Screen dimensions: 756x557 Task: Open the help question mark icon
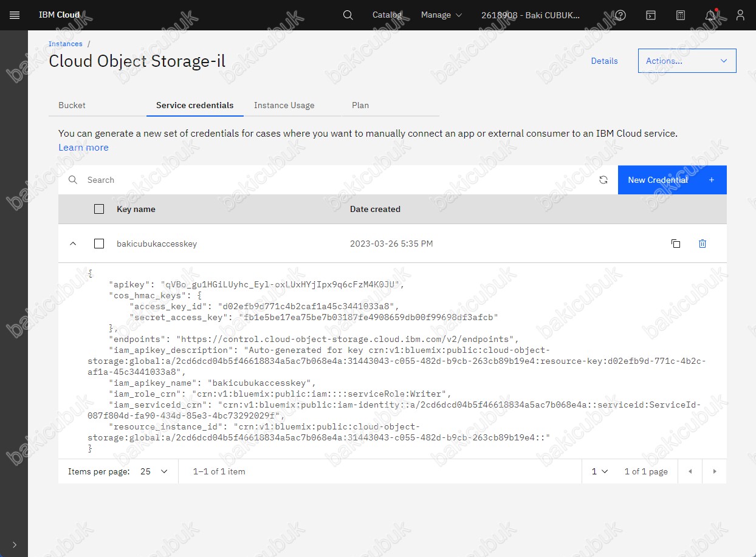(x=620, y=15)
